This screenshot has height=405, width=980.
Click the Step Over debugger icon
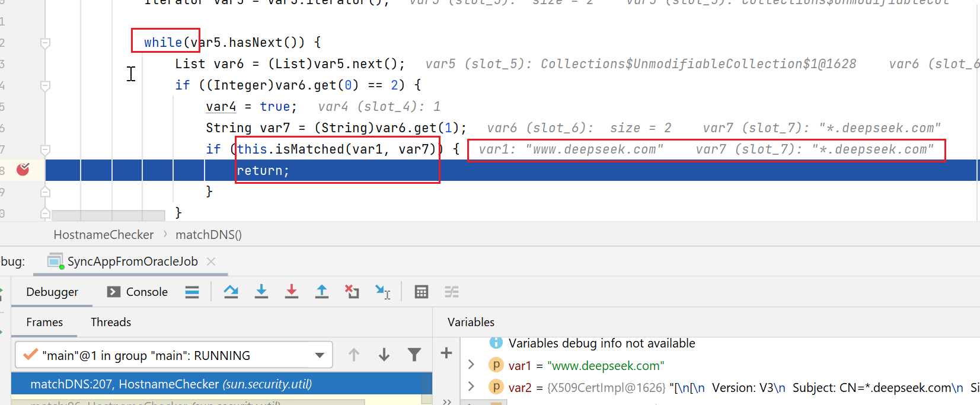231,292
